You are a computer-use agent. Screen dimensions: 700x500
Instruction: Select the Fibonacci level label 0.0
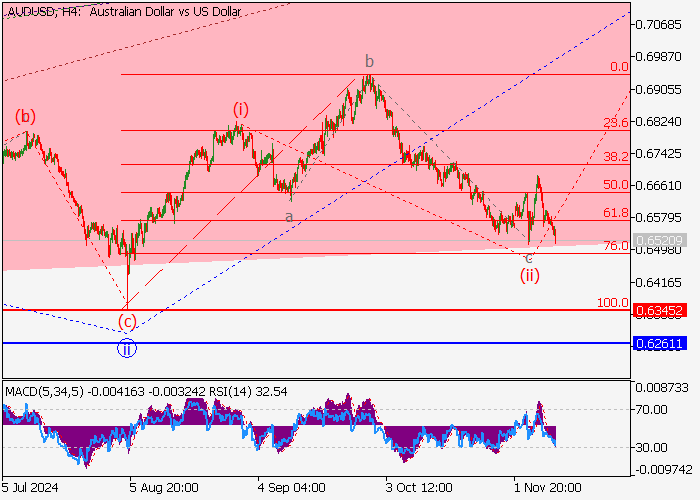619,67
